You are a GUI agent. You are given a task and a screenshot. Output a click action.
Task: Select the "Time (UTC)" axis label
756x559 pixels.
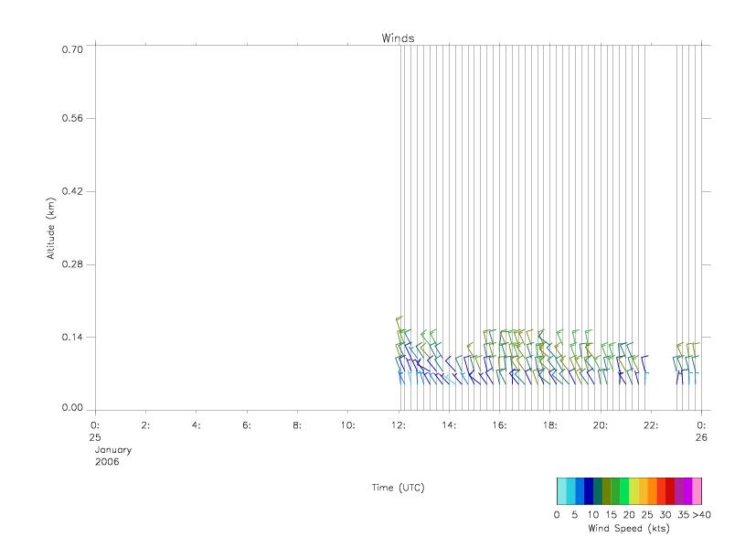click(398, 488)
